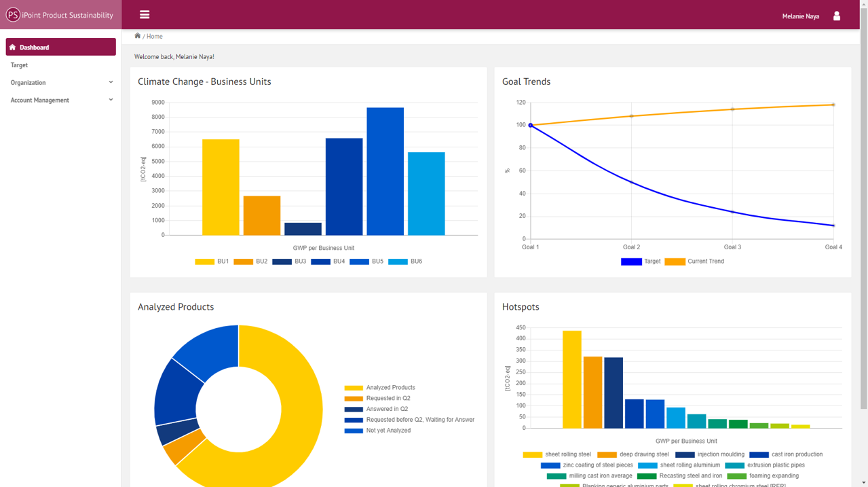Expand the Organization chevron
The height and width of the screenshot is (487, 868).
111,82
